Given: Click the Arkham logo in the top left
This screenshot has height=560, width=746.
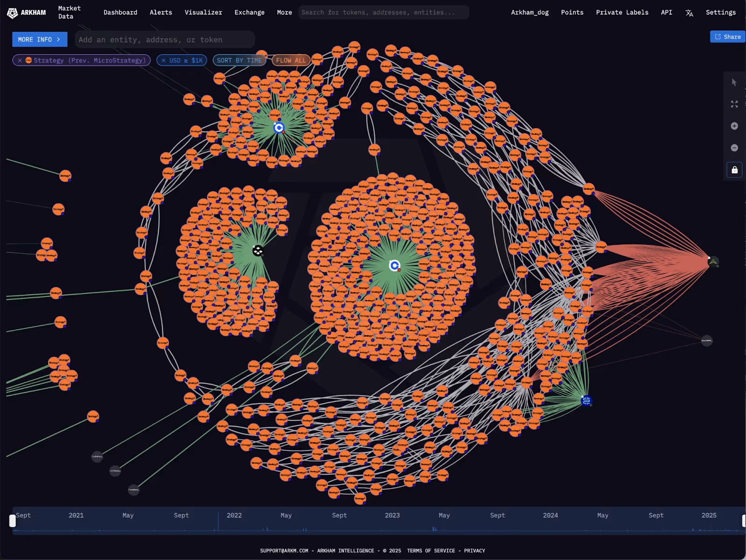Looking at the screenshot, I should (x=26, y=13).
